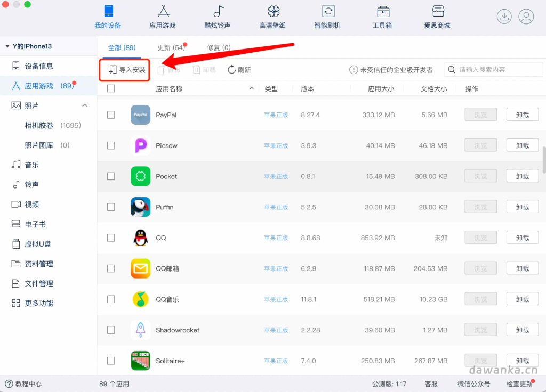This screenshot has height=392, width=546.
Task: Click 检查更新 in status bar
Action: (519, 384)
